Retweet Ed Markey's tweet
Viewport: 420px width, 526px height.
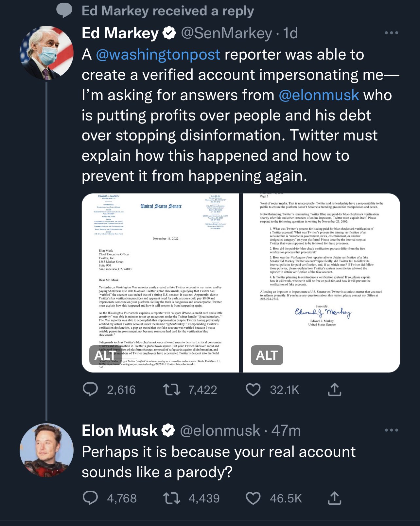tap(171, 390)
